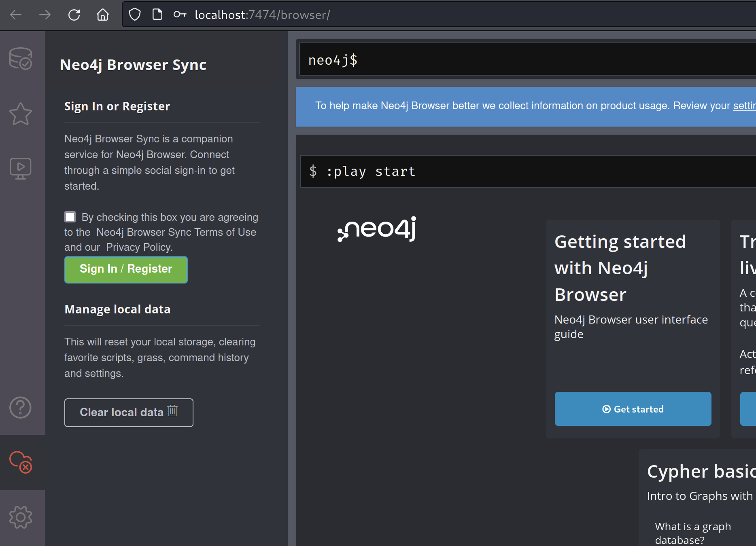The image size is (756, 546).
Task: Check the Terms of Use agreement box
Action: click(x=70, y=217)
